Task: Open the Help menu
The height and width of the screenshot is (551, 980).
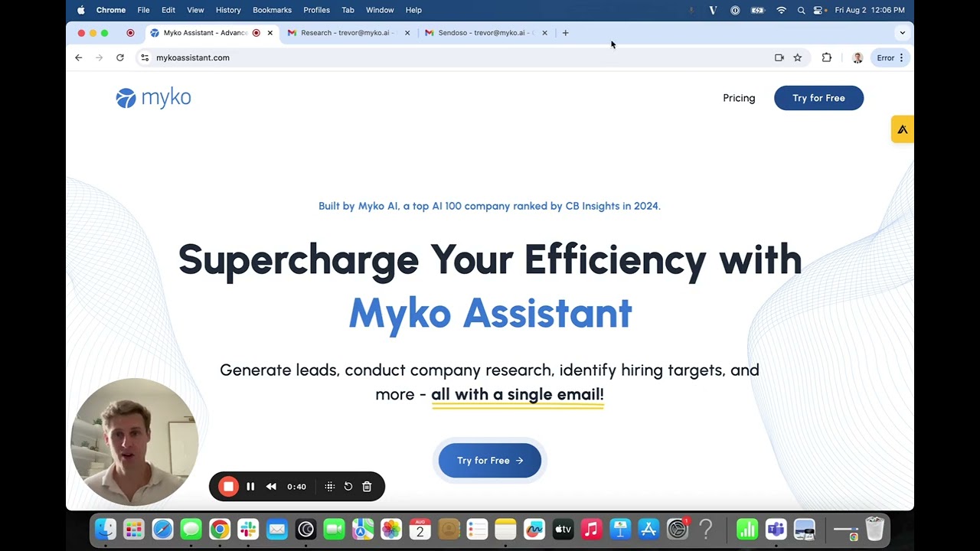Action: pos(413,10)
